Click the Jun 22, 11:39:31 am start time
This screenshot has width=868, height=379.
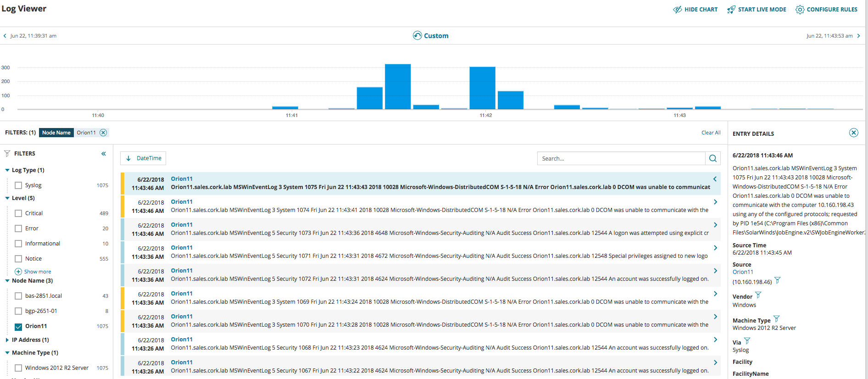(33, 36)
